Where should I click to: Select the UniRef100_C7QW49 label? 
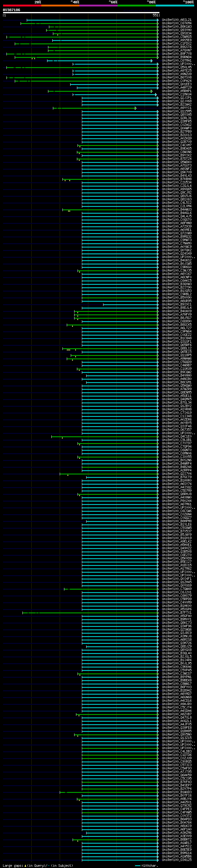pos(176,589)
